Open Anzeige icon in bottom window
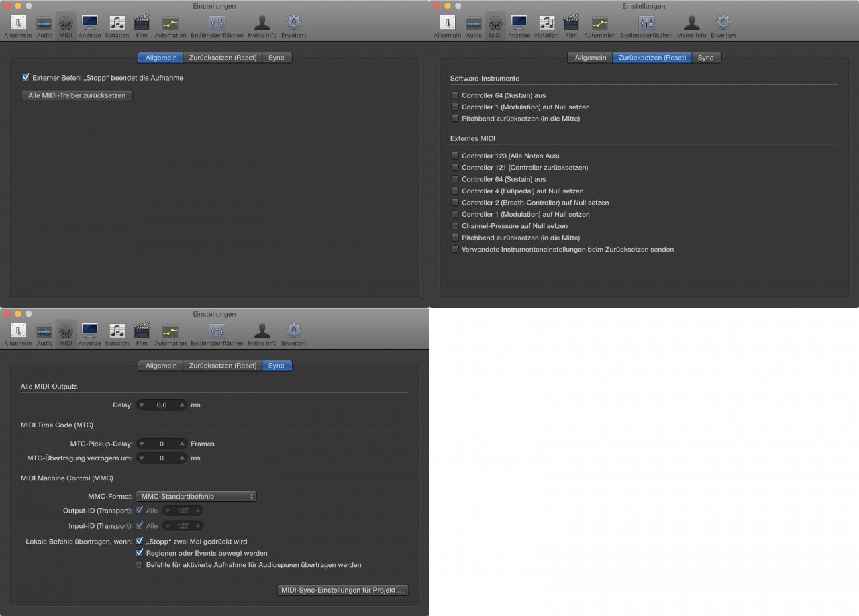The height and width of the screenshot is (616, 859). click(89, 333)
